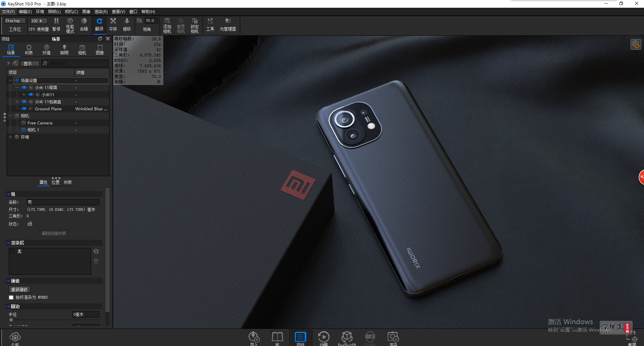Open the 编辑(E) menu
This screenshot has height=346, width=644.
coord(25,12)
